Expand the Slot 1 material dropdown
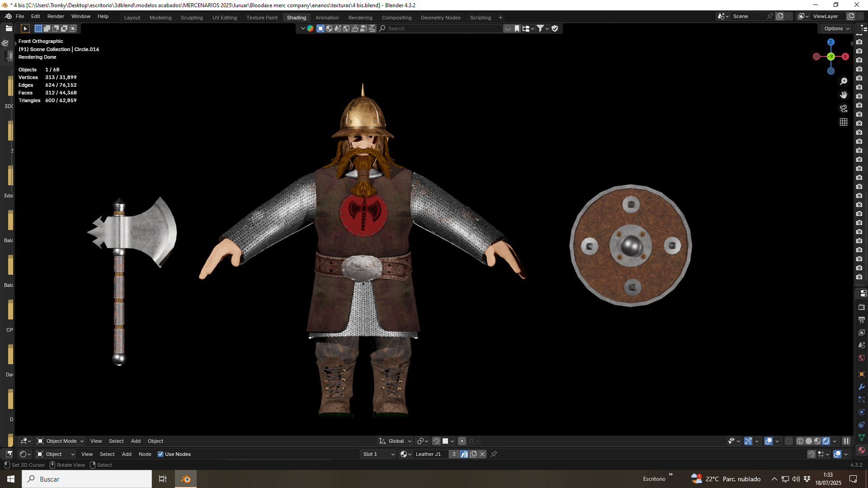The image size is (868, 488). [378, 454]
